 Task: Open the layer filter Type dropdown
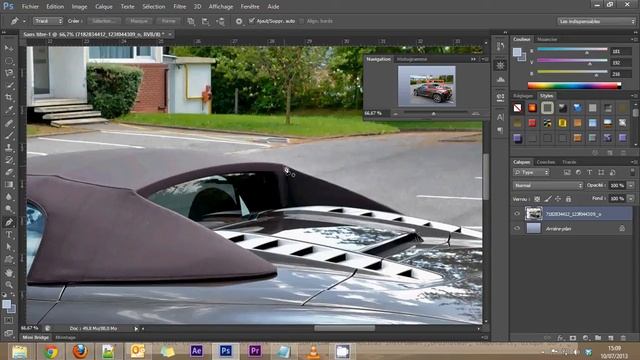pyautogui.click(x=531, y=173)
